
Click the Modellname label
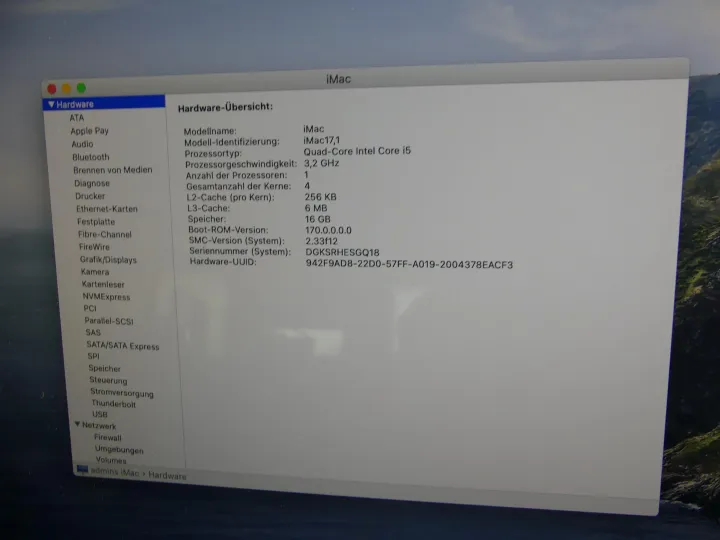pyautogui.click(x=210, y=131)
